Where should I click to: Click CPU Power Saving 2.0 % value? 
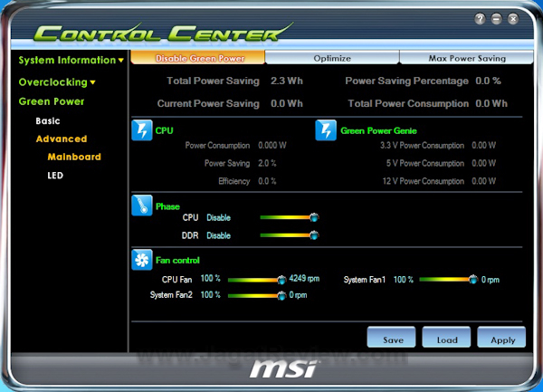[267, 164]
